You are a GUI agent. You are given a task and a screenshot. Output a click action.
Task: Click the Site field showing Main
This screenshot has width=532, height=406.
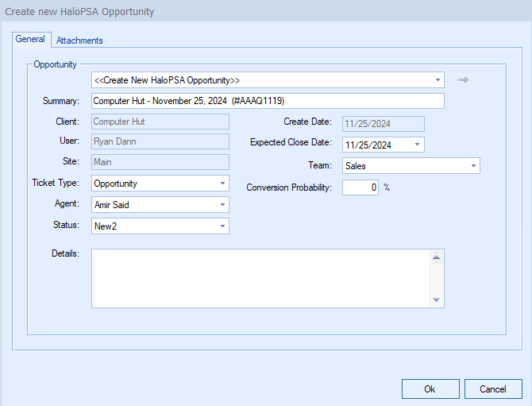pyautogui.click(x=160, y=162)
